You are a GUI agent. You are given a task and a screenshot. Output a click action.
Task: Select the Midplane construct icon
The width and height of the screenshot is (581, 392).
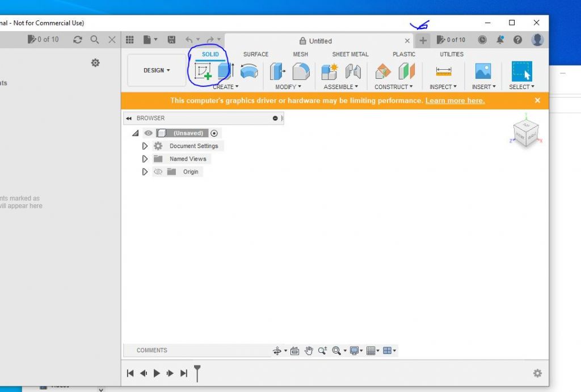(406, 71)
